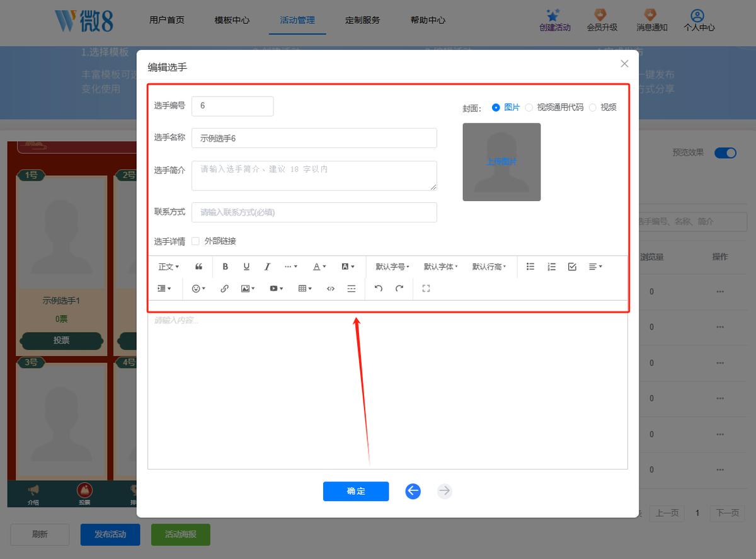Insert a bulleted list
756x559 pixels.
click(530, 267)
